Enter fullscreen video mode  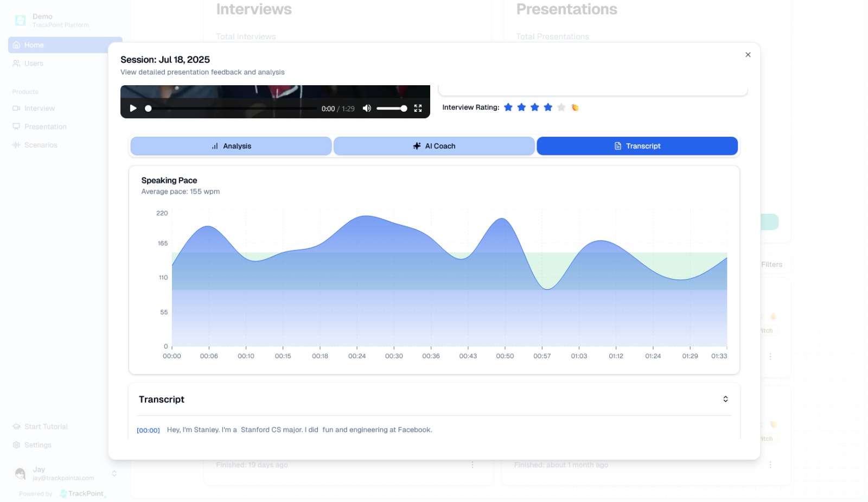click(418, 109)
